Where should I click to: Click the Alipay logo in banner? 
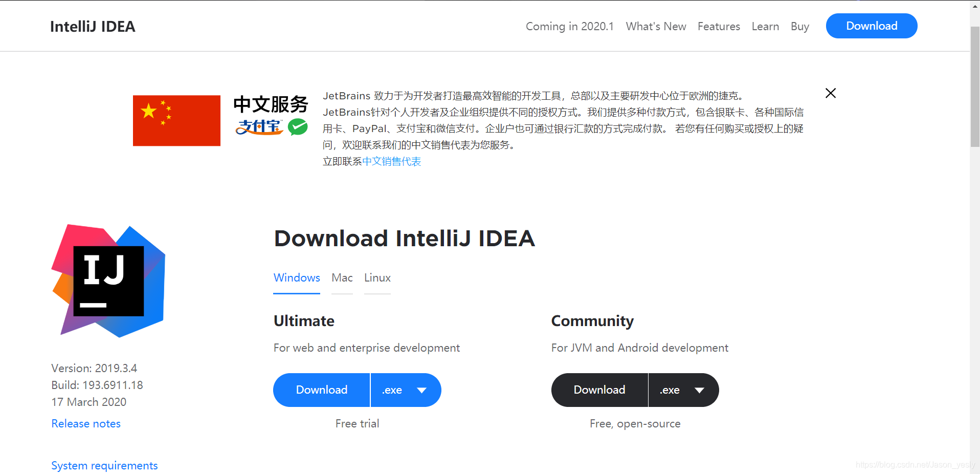(x=259, y=127)
